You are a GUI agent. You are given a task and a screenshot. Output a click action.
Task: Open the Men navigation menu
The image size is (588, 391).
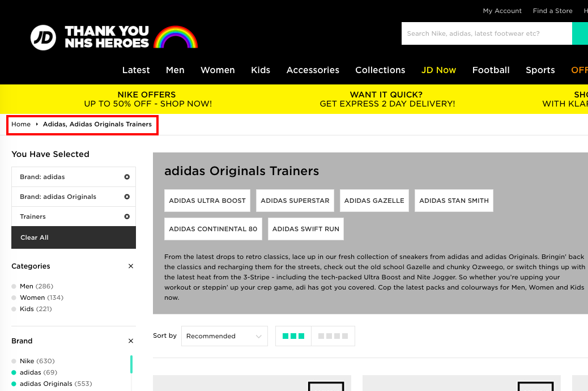point(175,70)
